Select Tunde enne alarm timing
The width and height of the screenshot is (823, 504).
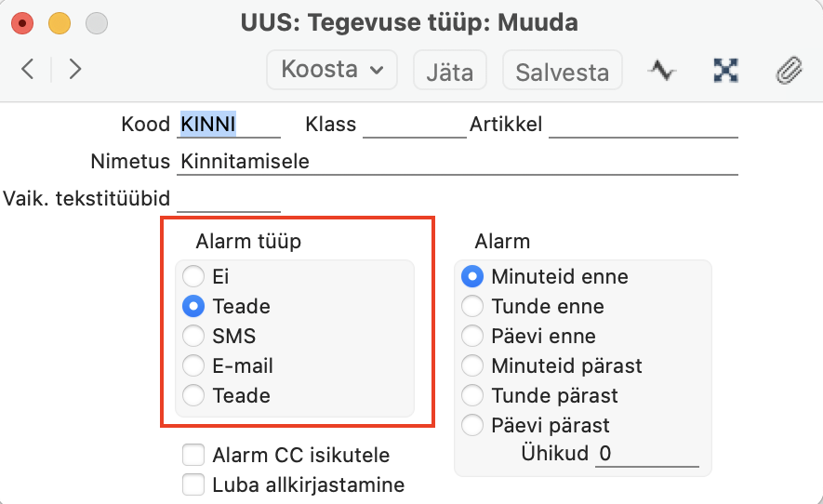point(471,306)
